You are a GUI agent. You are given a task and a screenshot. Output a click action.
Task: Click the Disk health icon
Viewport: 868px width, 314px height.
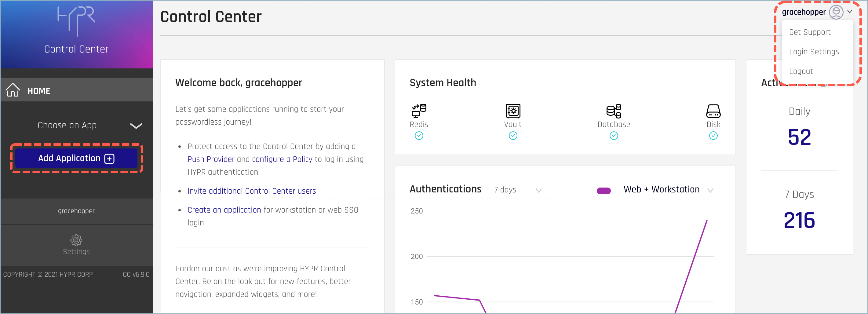click(x=713, y=111)
